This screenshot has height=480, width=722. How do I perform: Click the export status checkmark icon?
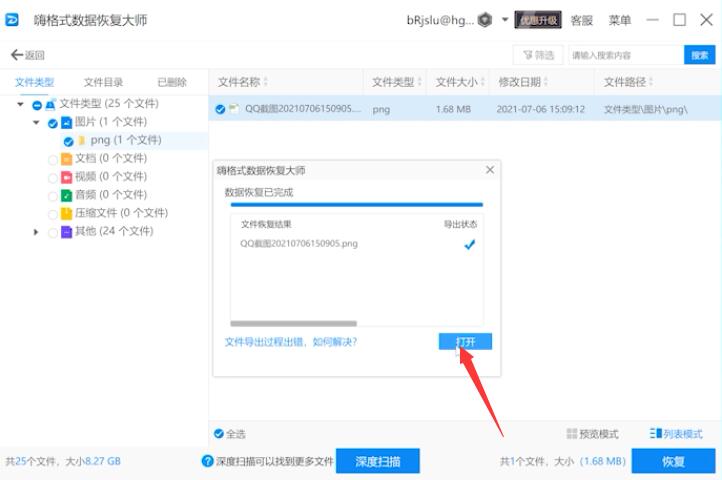point(470,245)
